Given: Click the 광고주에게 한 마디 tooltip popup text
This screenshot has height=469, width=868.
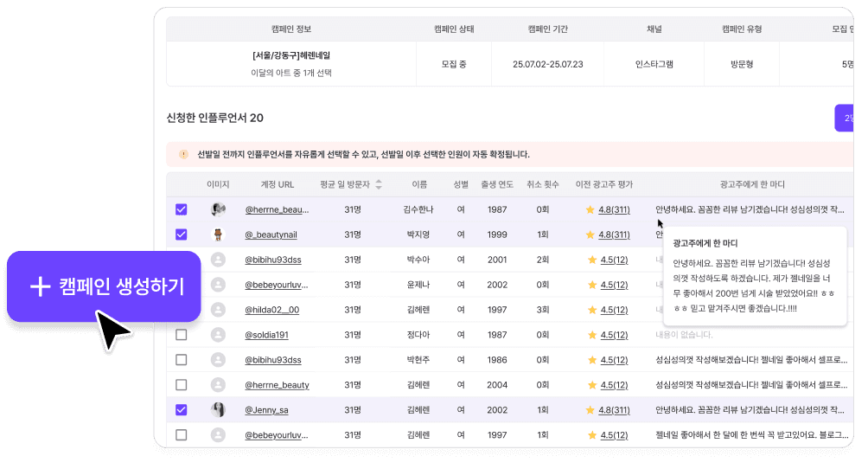Looking at the screenshot, I should pos(754,286).
